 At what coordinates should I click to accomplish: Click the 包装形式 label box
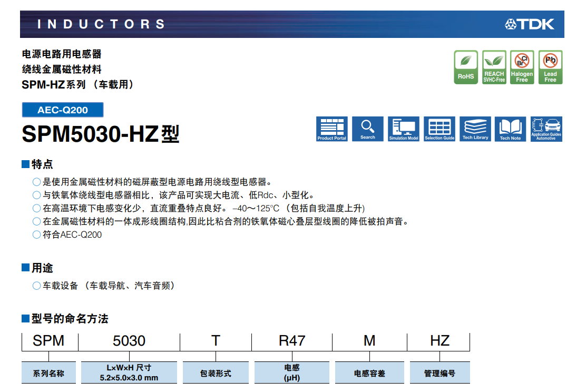coord(216,373)
